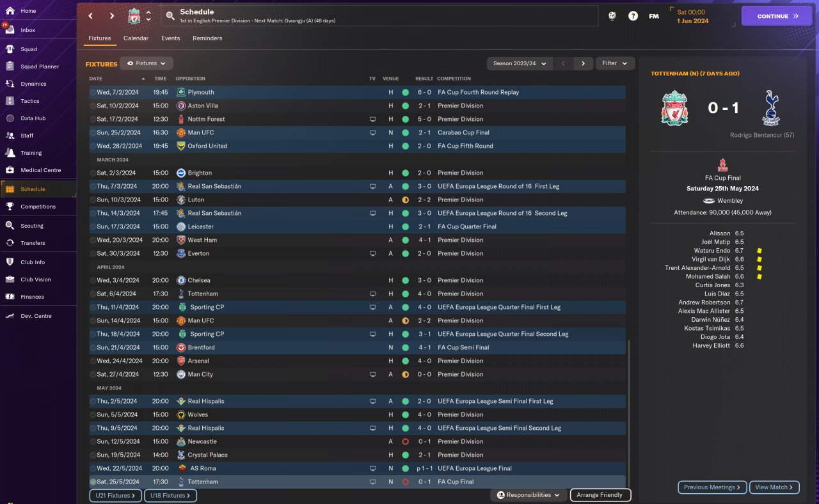Click the Tottenham crest in the match panel
This screenshot has width=819, height=504.
tap(771, 107)
